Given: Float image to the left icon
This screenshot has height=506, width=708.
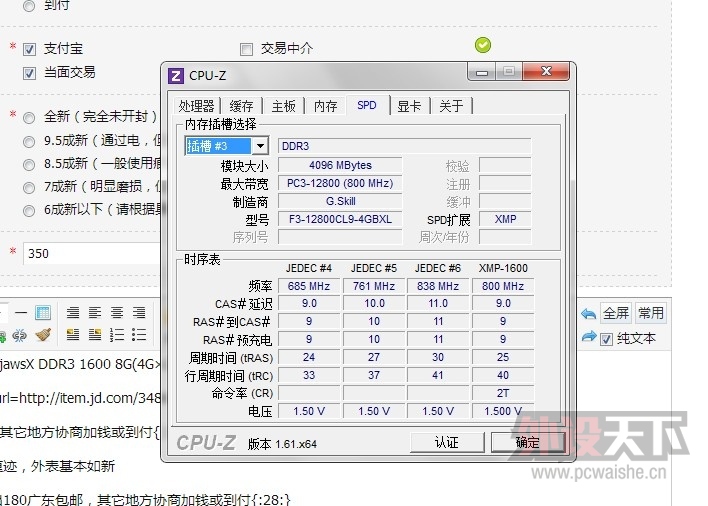Looking at the screenshot, I should pyautogui.click(x=73, y=334).
